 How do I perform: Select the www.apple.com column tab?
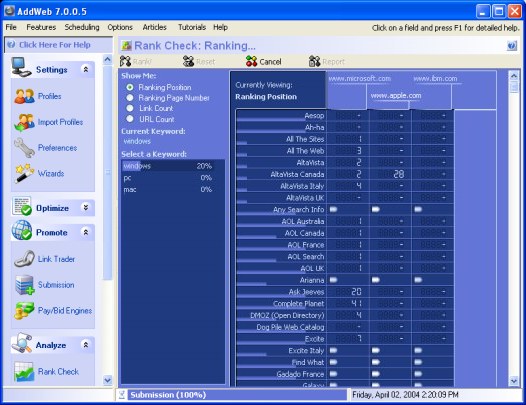[x=396, y=96]
